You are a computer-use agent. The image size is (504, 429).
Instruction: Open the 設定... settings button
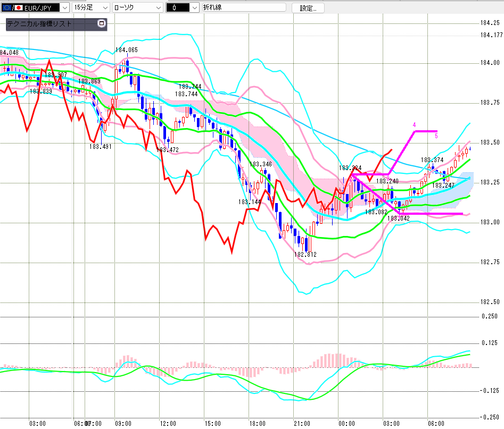pyautogui.click(x=311, y=8)
